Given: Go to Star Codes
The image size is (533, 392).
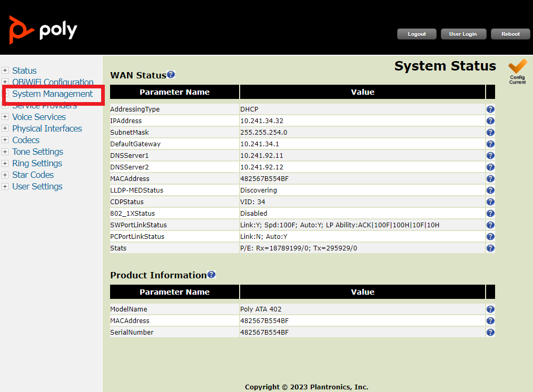Looking at the screenshot, I should tap(33, 175).
